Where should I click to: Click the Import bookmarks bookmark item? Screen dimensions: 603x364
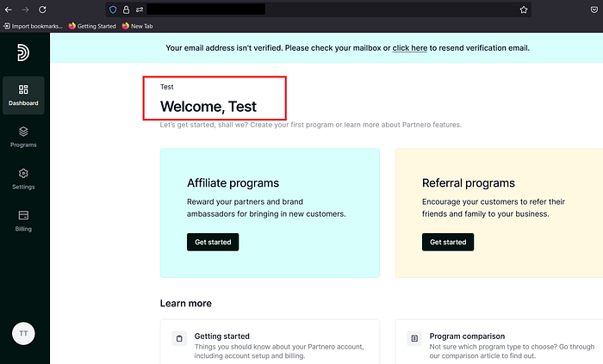[x=33, y=26]
